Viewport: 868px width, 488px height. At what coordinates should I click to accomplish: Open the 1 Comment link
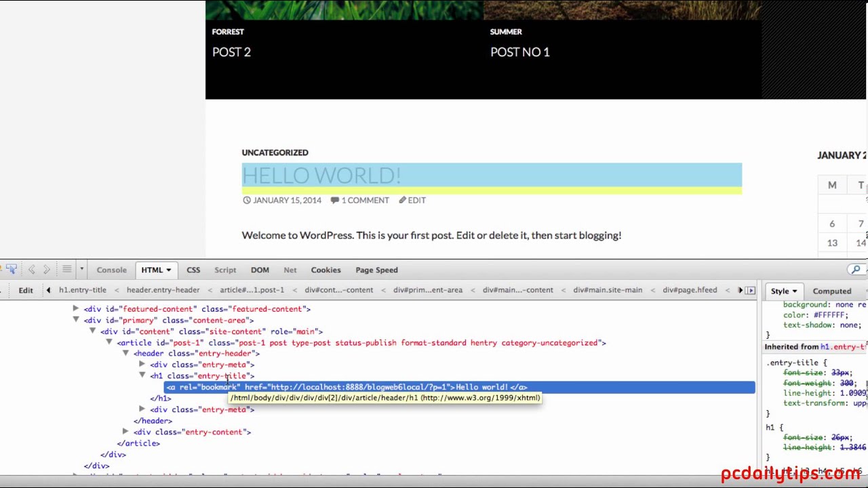365,200
